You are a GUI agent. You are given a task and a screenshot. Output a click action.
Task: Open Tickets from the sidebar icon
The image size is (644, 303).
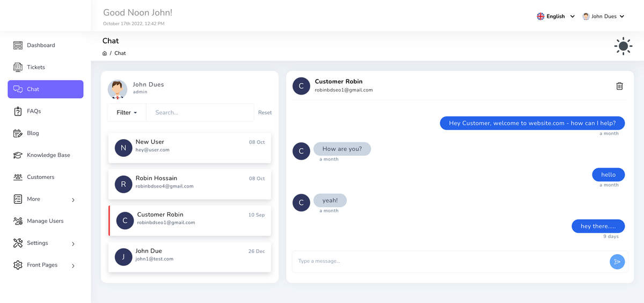coord(18,67)
